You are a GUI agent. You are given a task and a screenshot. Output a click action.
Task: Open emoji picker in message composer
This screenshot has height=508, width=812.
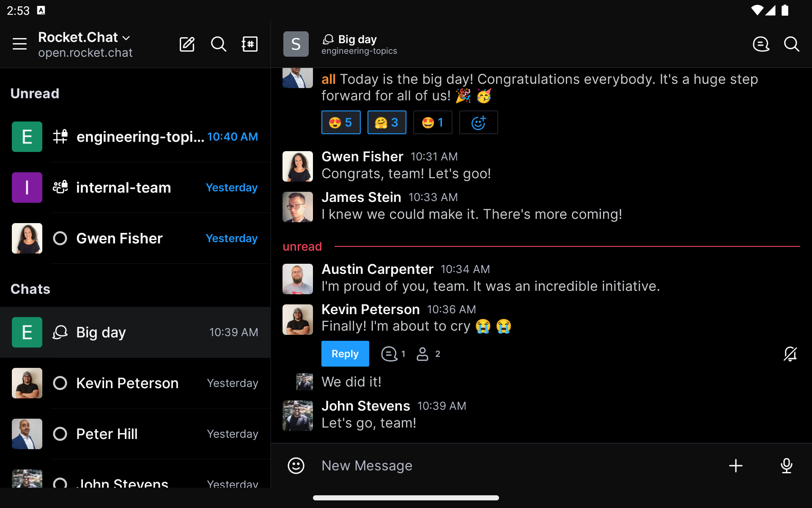click(x=296, y=466)
